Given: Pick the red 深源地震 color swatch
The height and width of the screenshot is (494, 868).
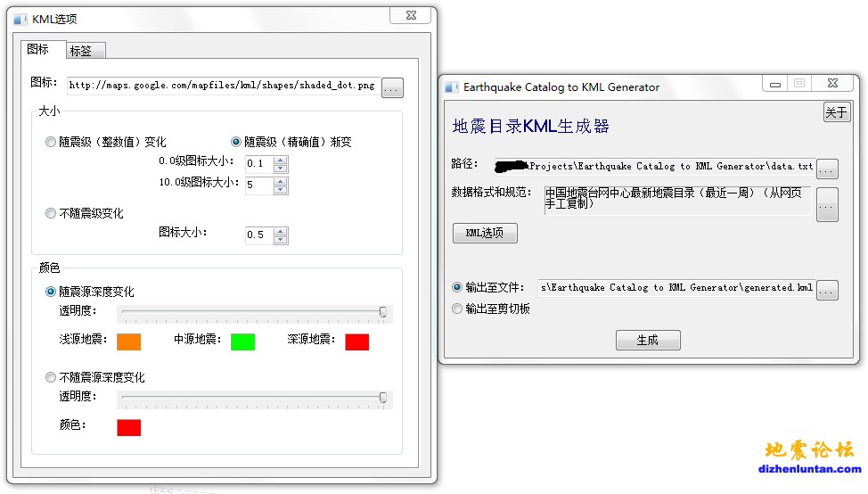Looking at the screenshot, I should click(x=356, y=342).
